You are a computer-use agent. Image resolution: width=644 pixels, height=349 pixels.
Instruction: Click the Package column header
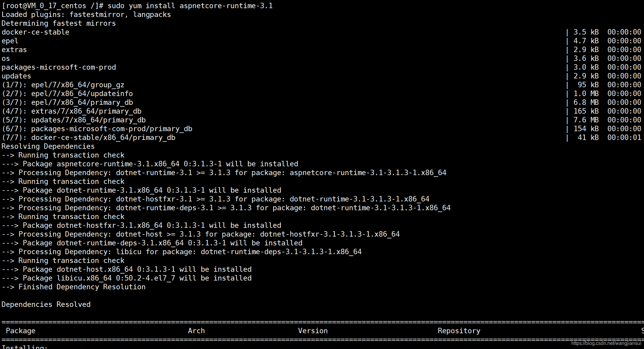pyautogui.click(x=21, y=331)
